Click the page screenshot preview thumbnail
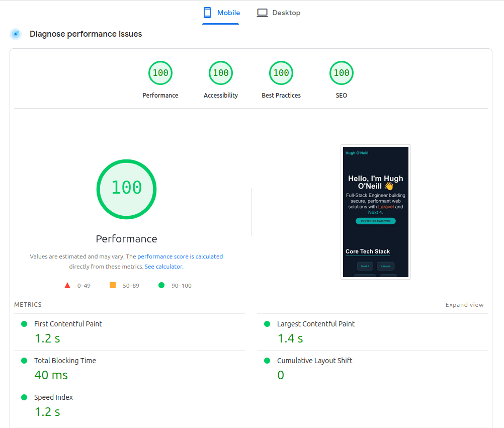The height and width of the screenshot is (428, 504). pos(375,212)
